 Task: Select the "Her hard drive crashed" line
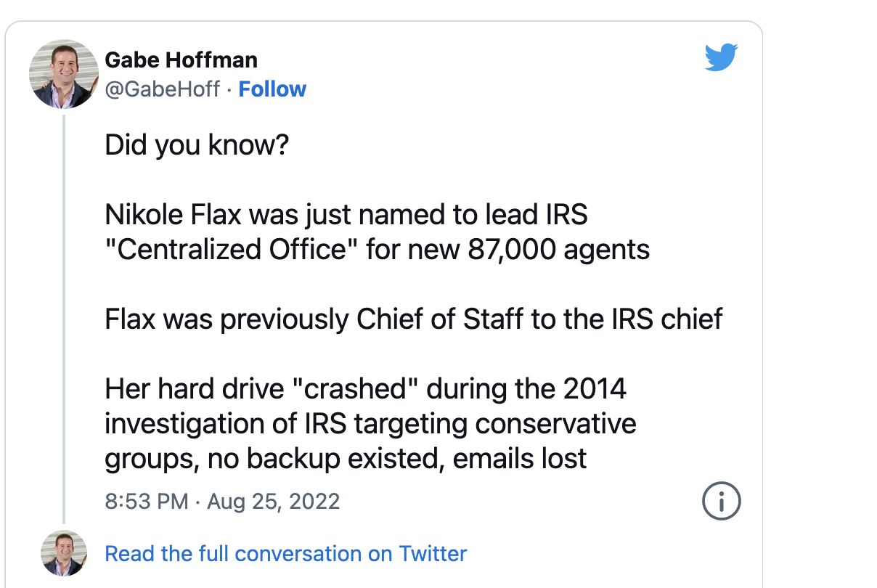[366, 389]
